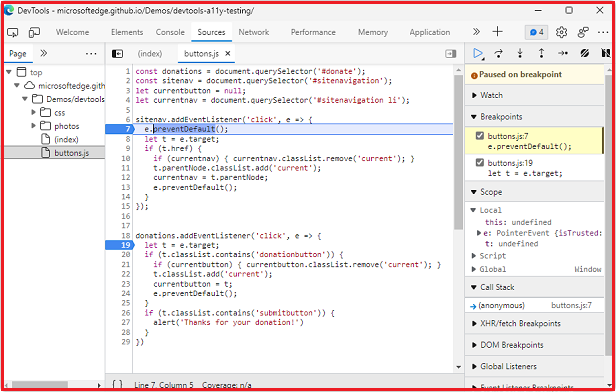Open the Console tab

tap(170, 32)
